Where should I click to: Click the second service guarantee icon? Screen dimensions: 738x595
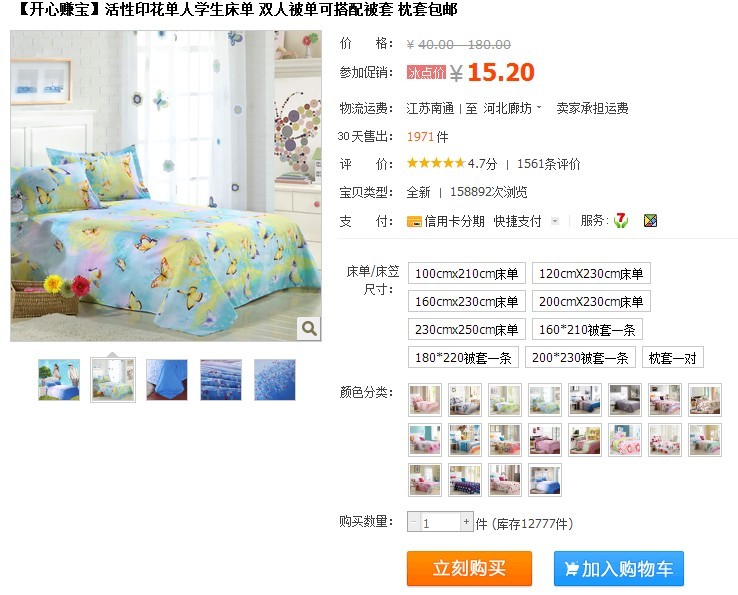click(650, 220)
